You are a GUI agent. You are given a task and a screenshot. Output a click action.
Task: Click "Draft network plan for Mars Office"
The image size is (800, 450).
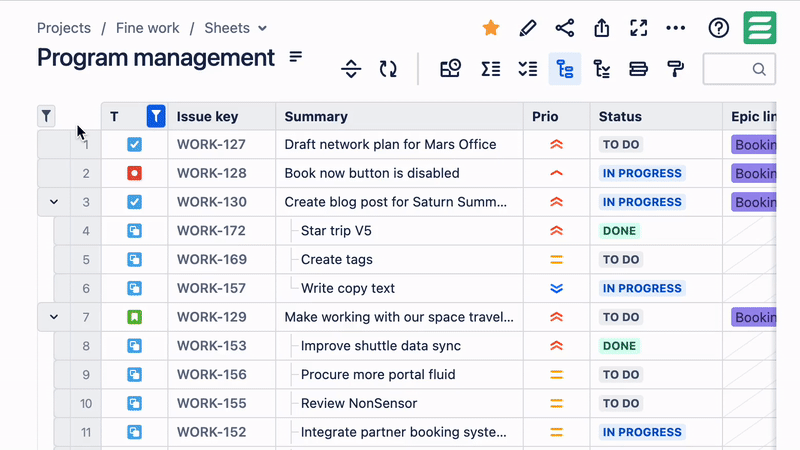(390, 144)
